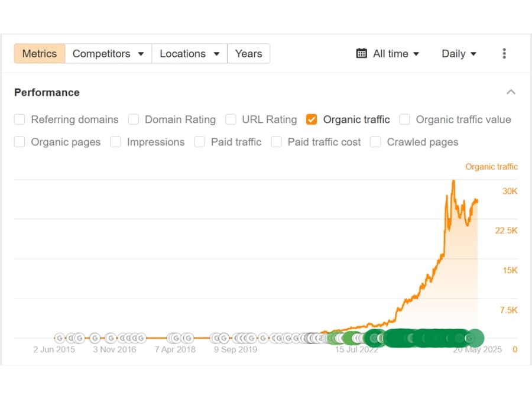Collapse the Performance section chevron
This screenshot has height=399, width=532.
(511, 92)
